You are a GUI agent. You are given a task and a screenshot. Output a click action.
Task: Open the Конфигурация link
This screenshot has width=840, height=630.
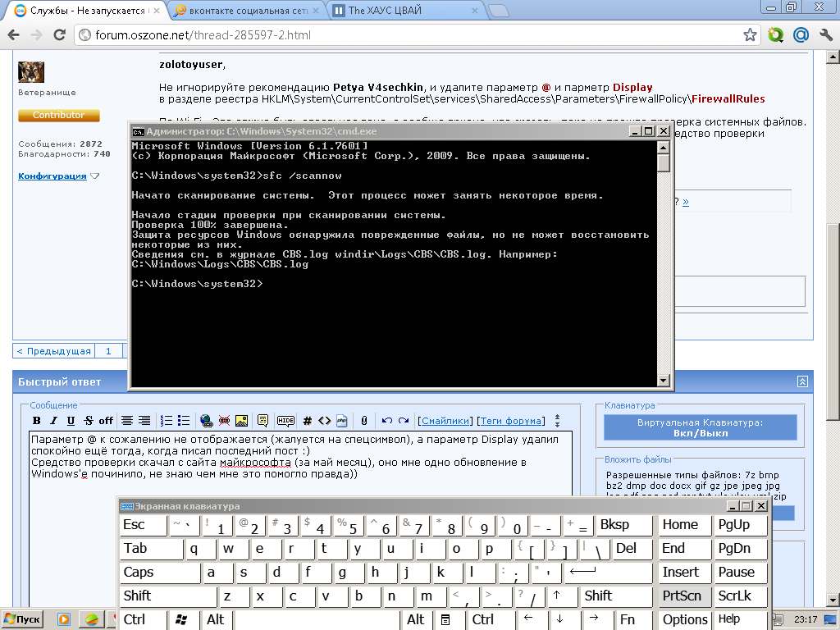point(52,176)
